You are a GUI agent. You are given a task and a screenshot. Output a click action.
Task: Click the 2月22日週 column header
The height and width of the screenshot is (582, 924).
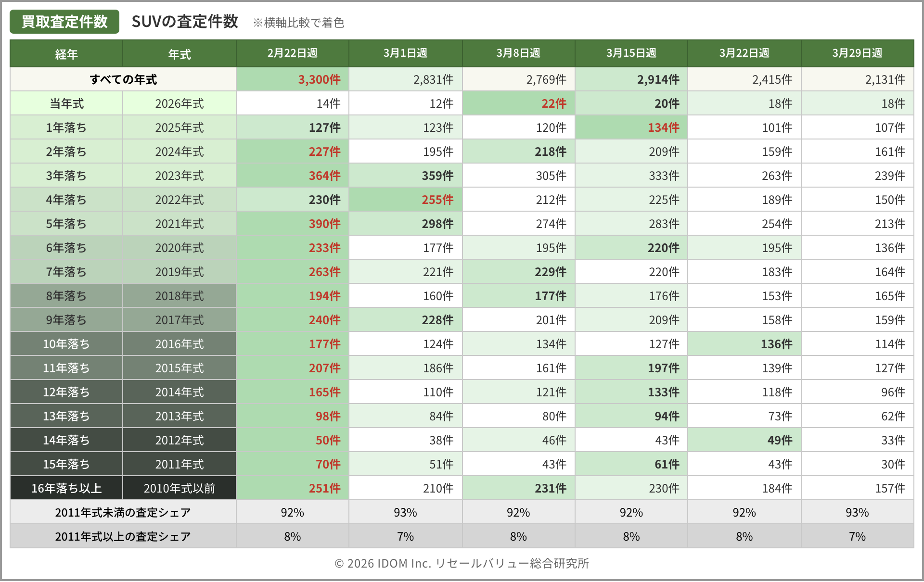tap(292, 53)
